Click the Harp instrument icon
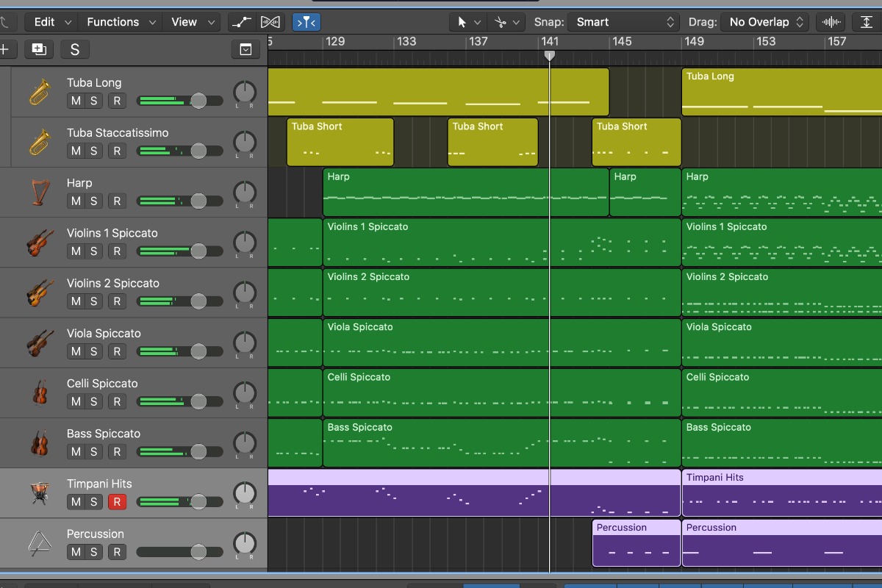 tap(39, 193)
